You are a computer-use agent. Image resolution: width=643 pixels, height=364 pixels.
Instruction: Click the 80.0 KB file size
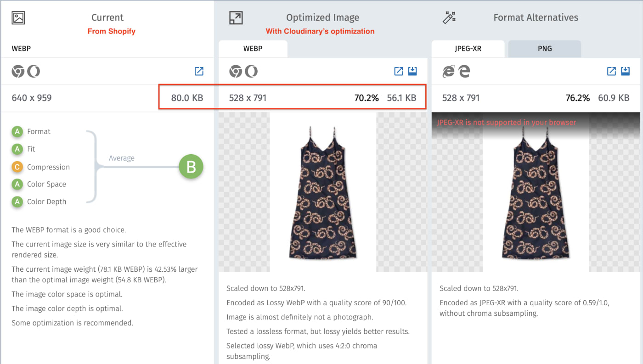tap(187, 98)
